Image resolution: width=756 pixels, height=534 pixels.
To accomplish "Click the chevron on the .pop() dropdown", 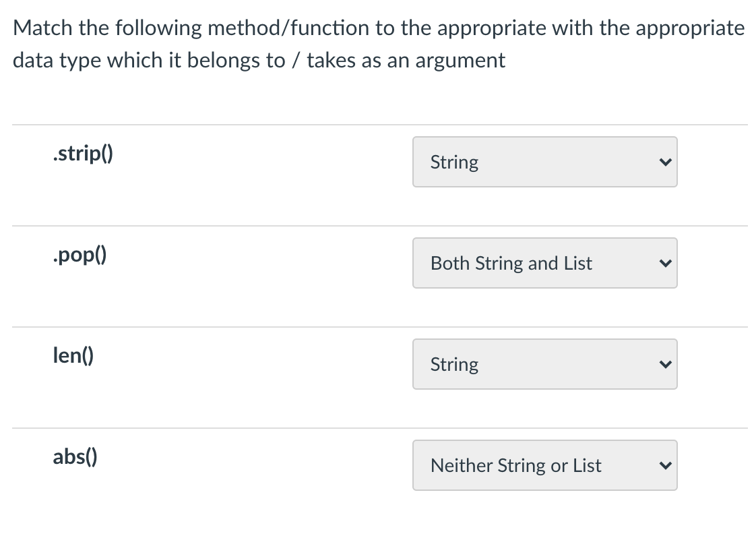I will [x=666, y=263].
